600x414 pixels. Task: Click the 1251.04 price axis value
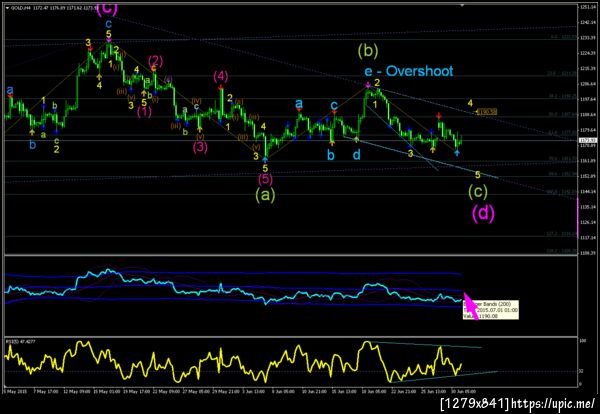click(587, 7)
